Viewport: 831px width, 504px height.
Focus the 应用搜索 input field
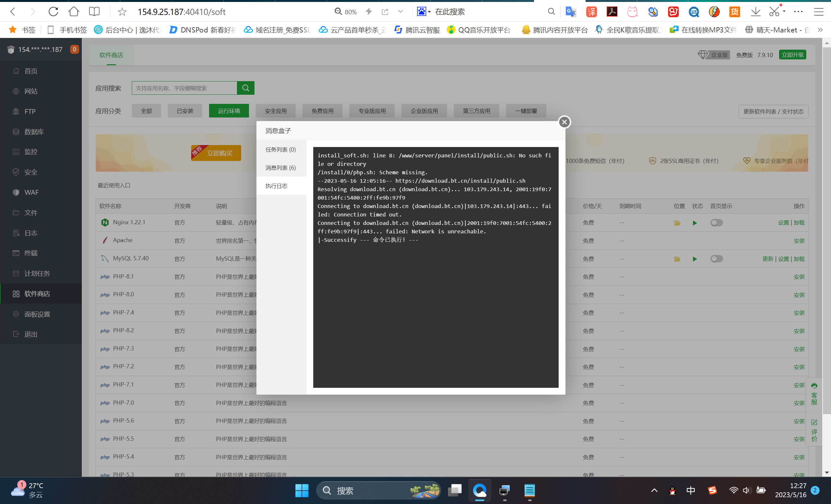point(184,88)
